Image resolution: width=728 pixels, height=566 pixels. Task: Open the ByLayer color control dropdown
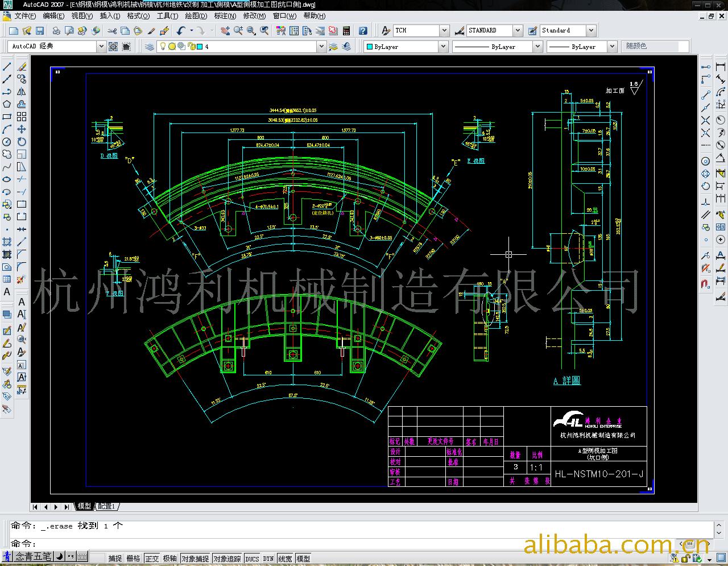[444, 47]
